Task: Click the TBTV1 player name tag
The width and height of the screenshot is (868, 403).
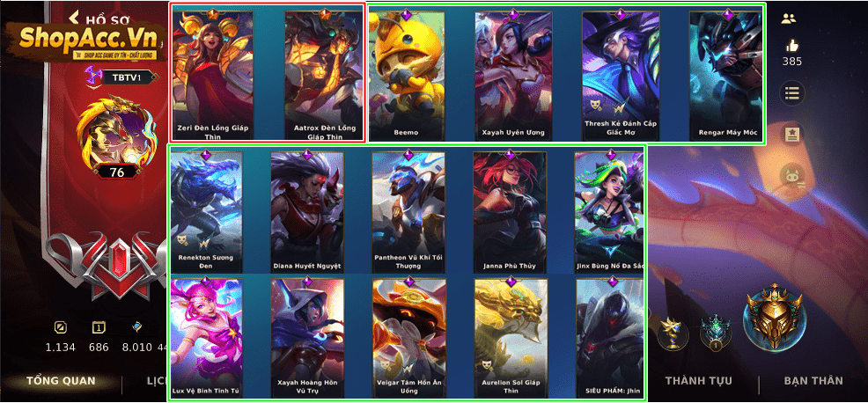Action: (127, 77)
